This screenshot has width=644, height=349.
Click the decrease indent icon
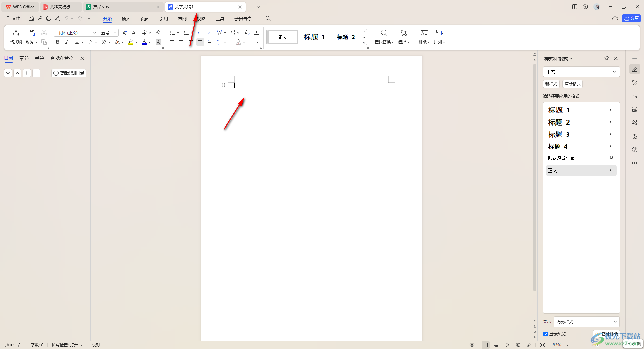click(200, 33)
